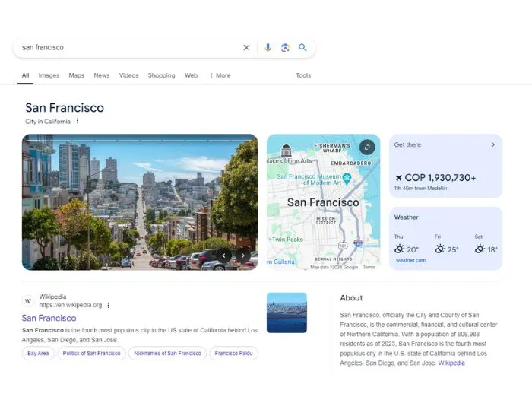The height and width of the screenshot is (400, 532).
Task: Click the San Francisco knowledge panel title
Action: coord(65,108)
